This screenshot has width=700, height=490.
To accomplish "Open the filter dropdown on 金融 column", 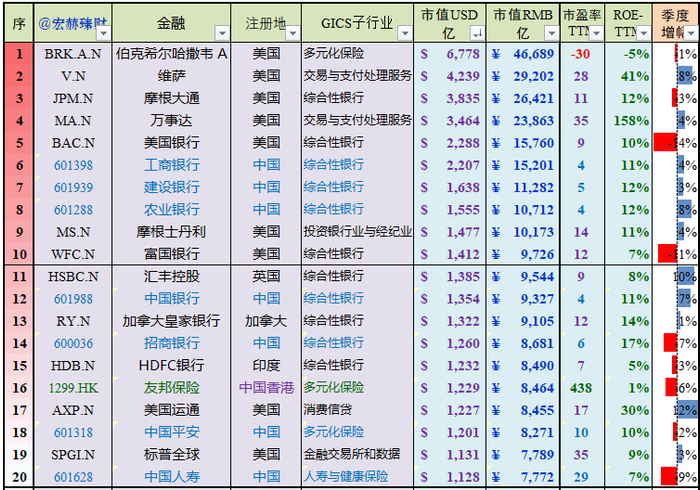I will click(222, 33).
